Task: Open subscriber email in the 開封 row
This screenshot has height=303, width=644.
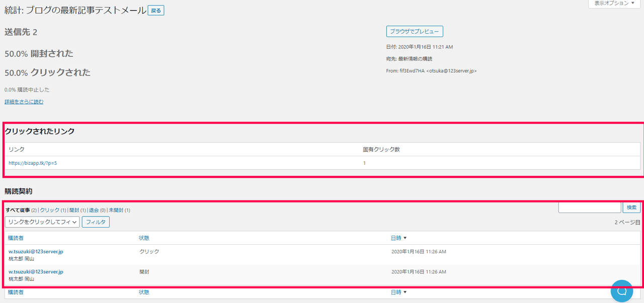Action: (x=36, y=271)
